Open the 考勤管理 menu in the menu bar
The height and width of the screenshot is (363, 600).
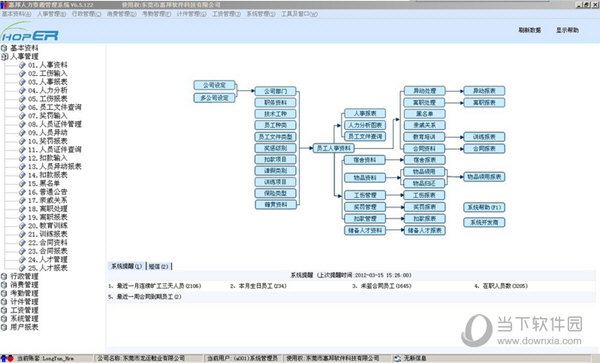pyautogui.click(x=157, y=14)
